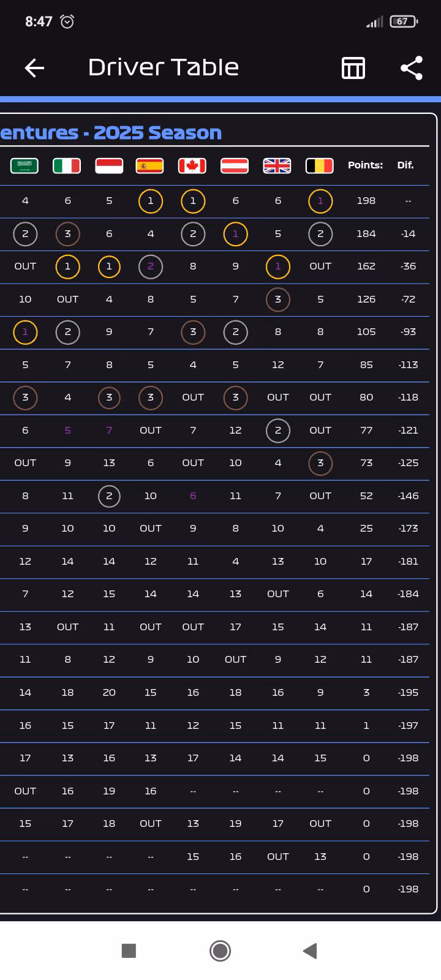Viewport: 441px width, 980px height.
Task: Click the 2025 Season title text
Action: [x=157, y=132]
